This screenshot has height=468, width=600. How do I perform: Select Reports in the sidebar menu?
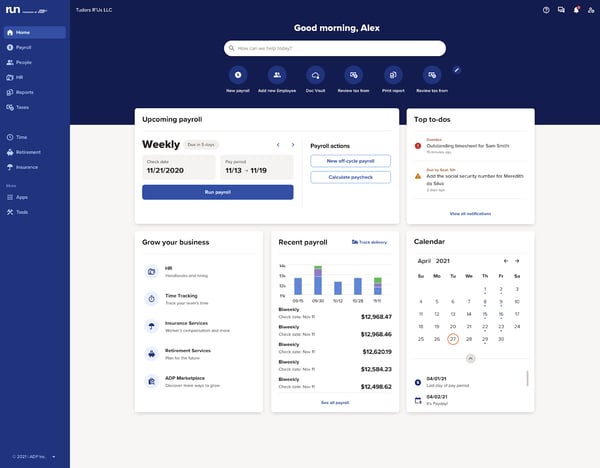pyautogui.click(x=24, y=91)
